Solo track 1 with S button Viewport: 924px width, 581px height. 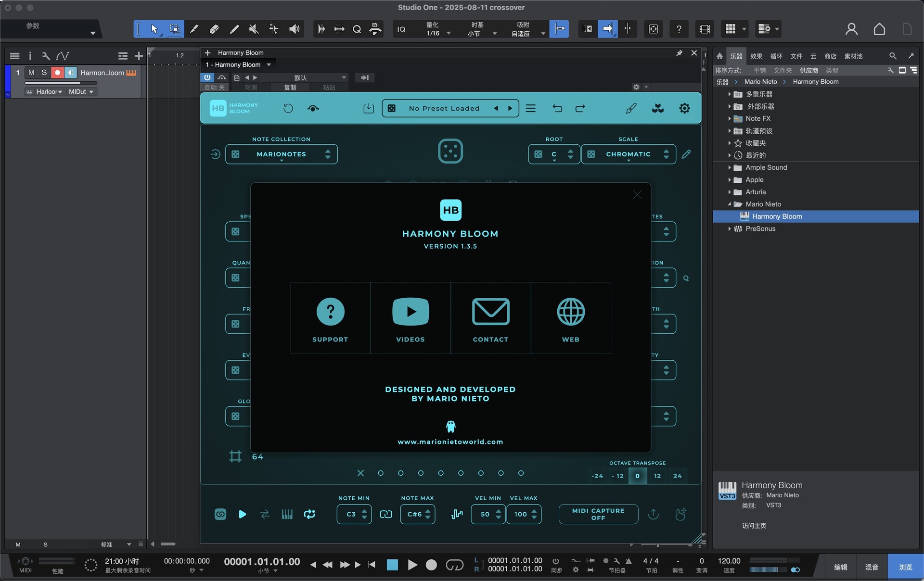(x=44, y=73)
